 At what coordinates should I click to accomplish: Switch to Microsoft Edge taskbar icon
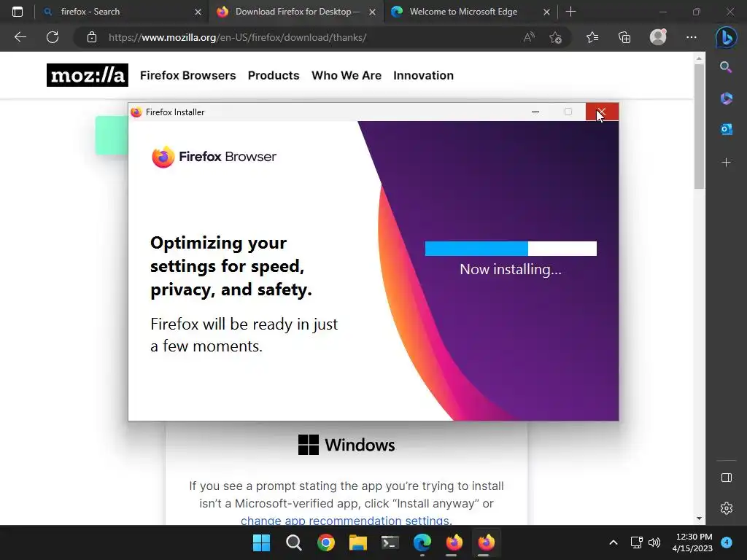tap(422, 542)
